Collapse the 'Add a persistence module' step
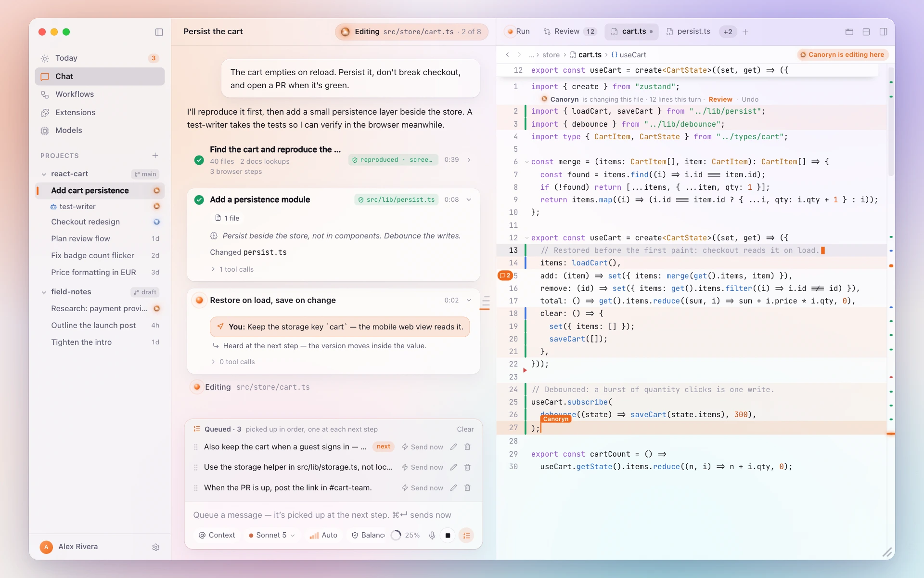 469,200
